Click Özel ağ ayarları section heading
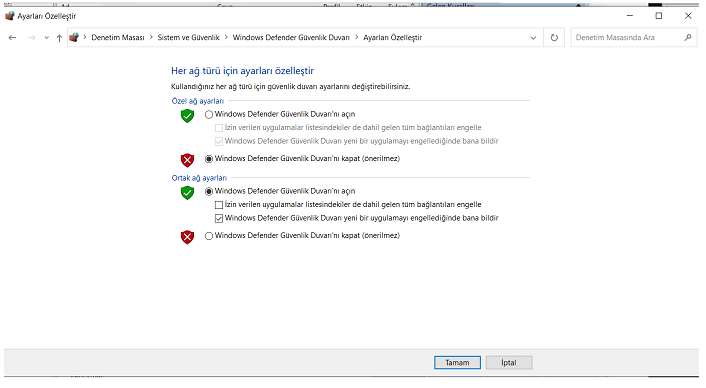Screen dimensions: 706x388 coord(198,101)
